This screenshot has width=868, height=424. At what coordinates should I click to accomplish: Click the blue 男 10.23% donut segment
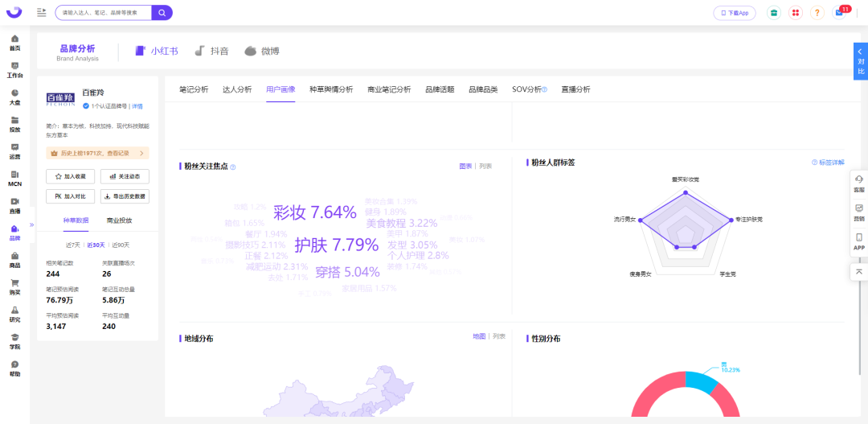pyautogui.click(x=701, y=381)
